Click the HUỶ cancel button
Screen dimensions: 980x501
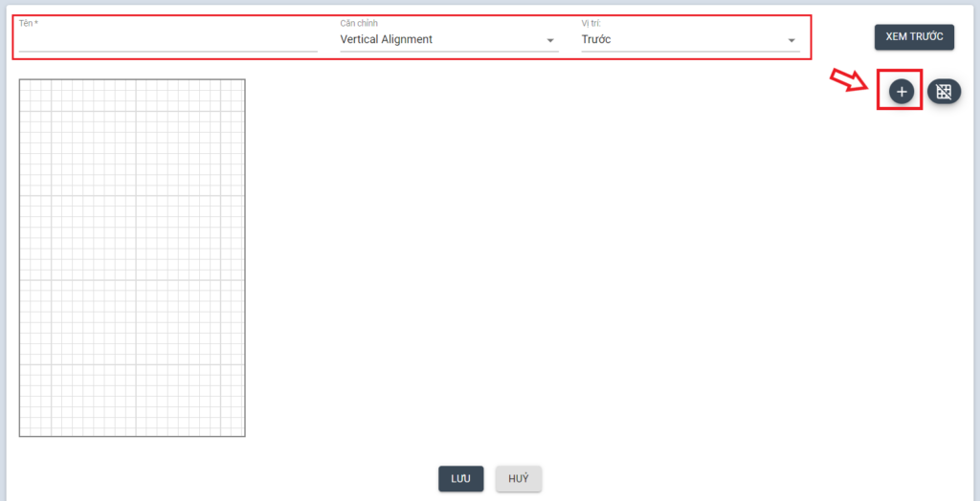pyautogui.click(x=519, y=478)
